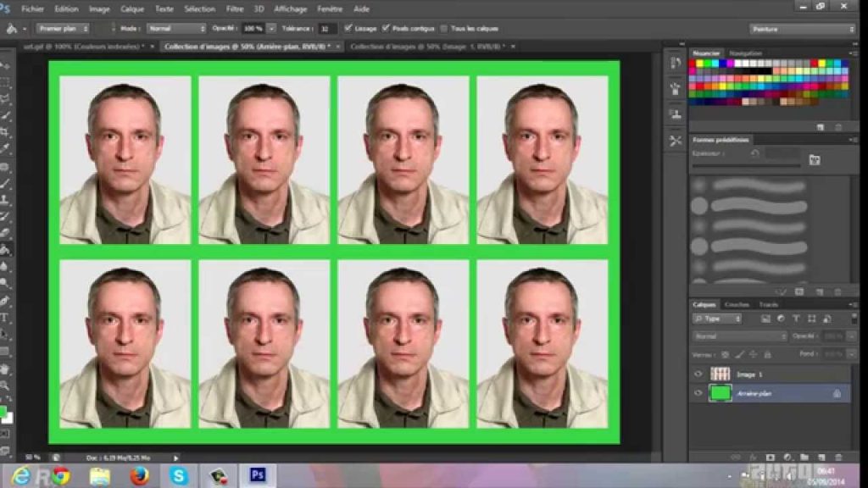Image resolution: width=868 pixels, height=488 pixels.
Task: Open the Filtre menu
Action: click(x=235, y=8)
